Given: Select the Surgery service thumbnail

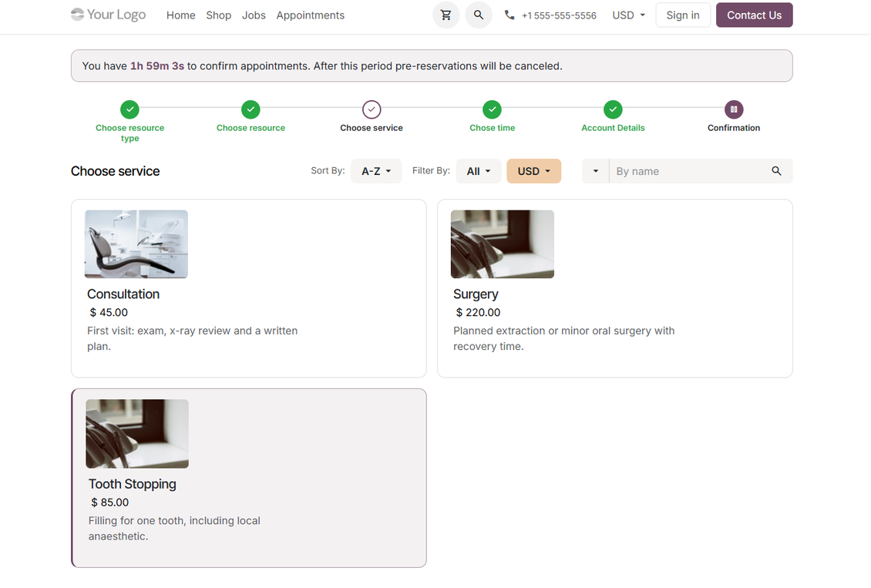Looking at the screenshot, I should point(502,244).
